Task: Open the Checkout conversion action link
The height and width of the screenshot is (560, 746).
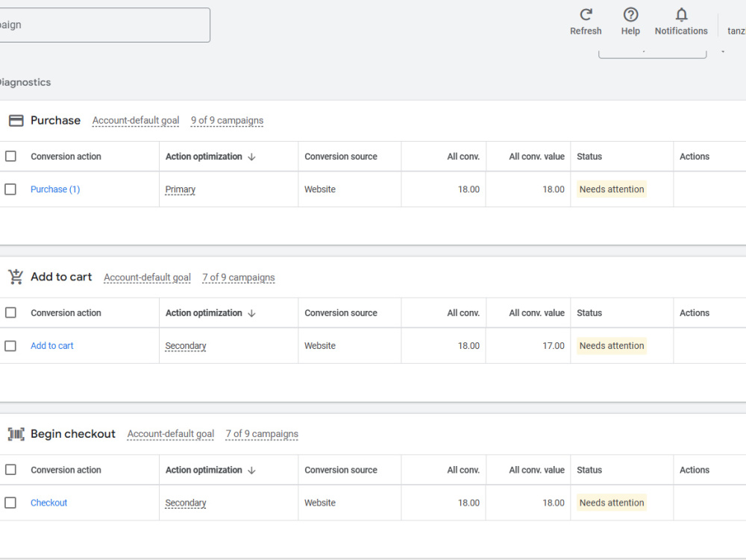Action: coord(48,503)
